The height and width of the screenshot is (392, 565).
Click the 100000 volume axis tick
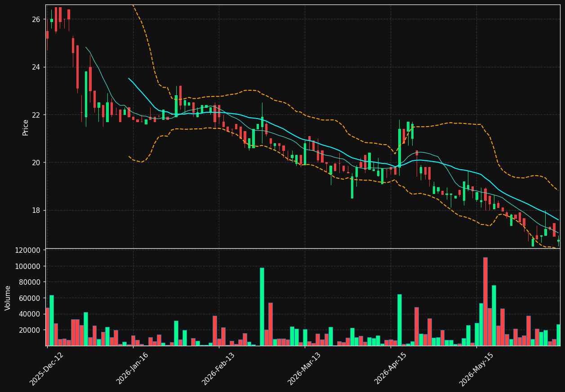tap(28, 266)
